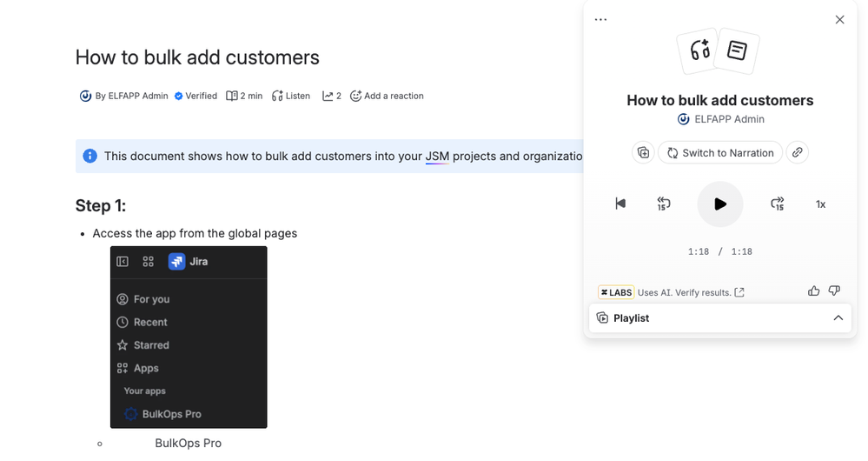
Task: Click the LABS badge
Action: 616,292
